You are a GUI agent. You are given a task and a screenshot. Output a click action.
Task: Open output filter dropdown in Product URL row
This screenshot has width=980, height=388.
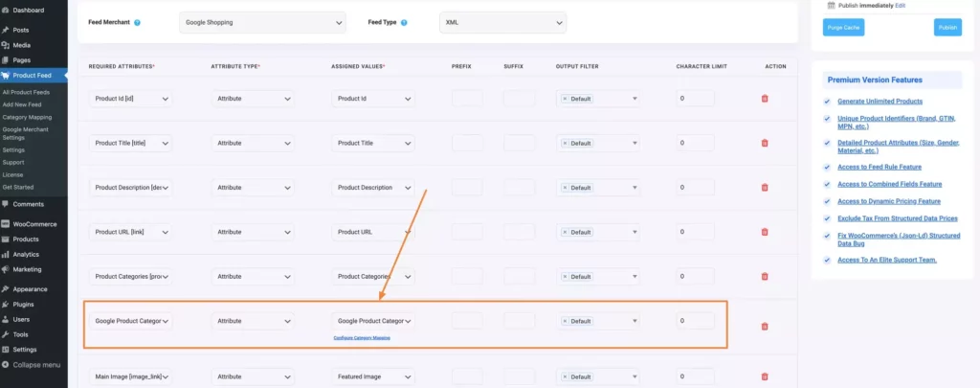coord(598,232)
